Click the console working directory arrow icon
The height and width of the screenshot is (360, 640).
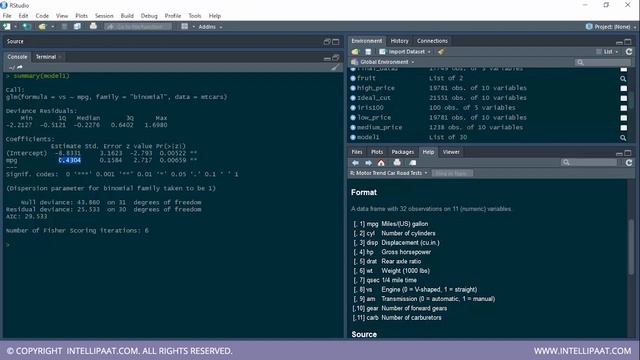coord(20,67)
